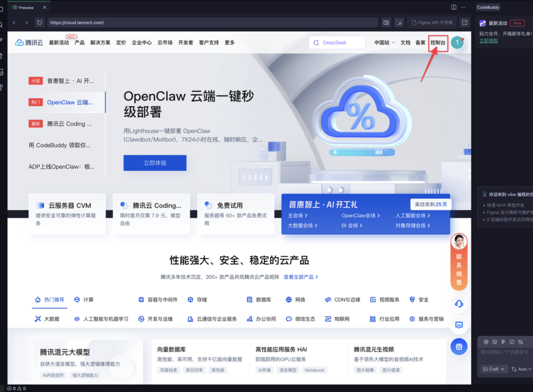This screenshot has height=392, width=533.
Task: Open preview in external browser icon
Action: click(465, 22)
